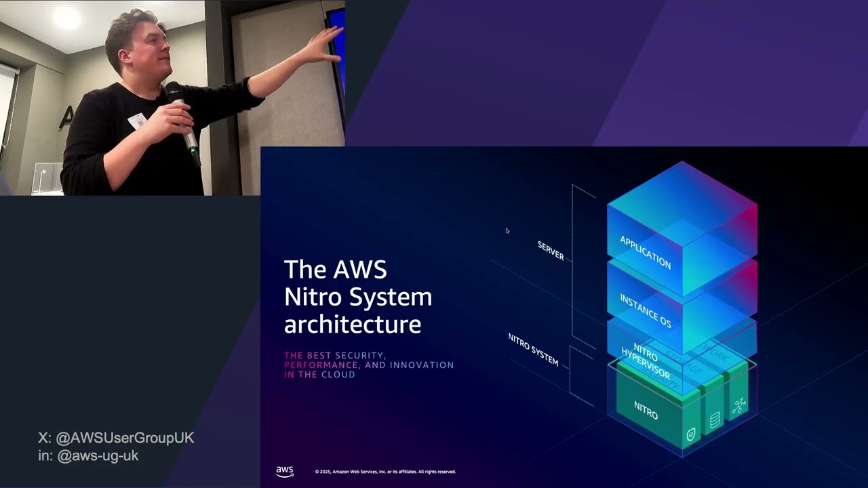Click the slide title 'The AWS Nitro System architecture'
868x488 pixels.
[x=358, y=296]
